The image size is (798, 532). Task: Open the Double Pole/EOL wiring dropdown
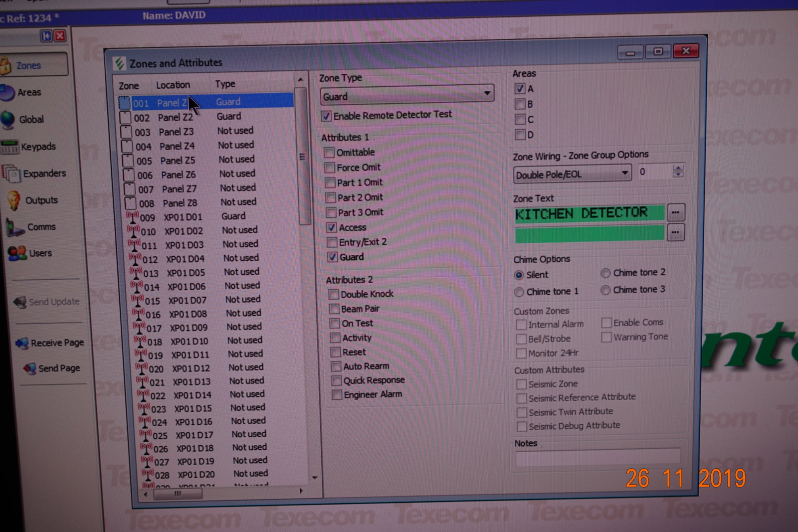[x=624, y=174]
